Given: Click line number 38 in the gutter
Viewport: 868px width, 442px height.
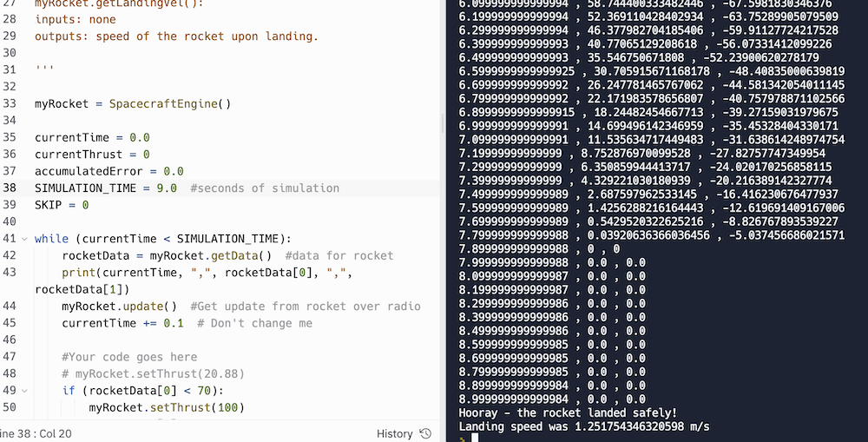Looking at the screenshot, I should click(x=10, y=188).
